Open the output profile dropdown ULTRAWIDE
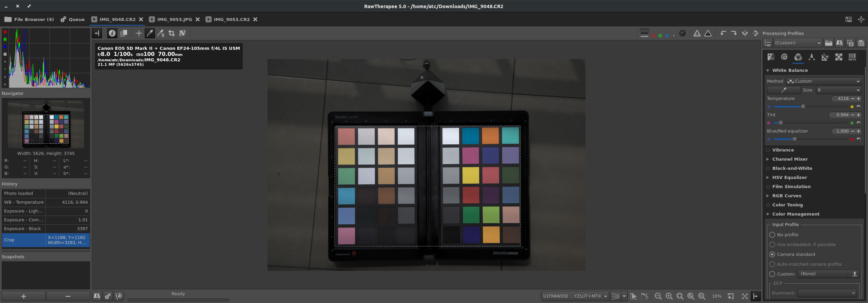This screenshot has width=868, height=303. click(x=575, y=296)
